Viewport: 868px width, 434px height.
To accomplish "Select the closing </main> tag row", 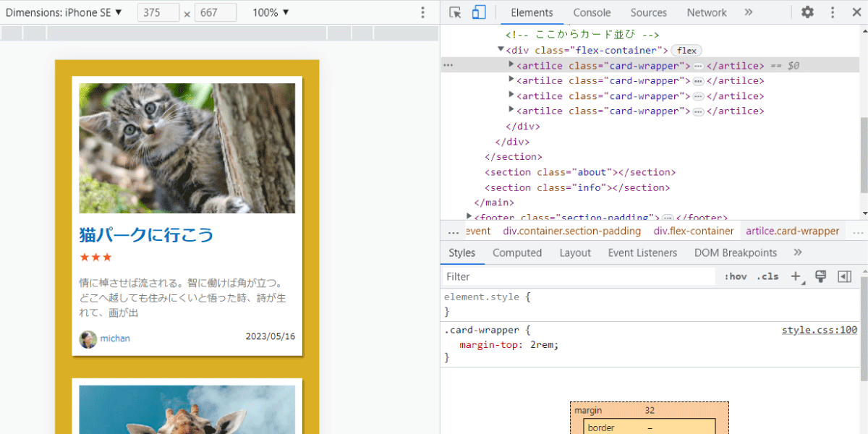I will pos(494,203).
